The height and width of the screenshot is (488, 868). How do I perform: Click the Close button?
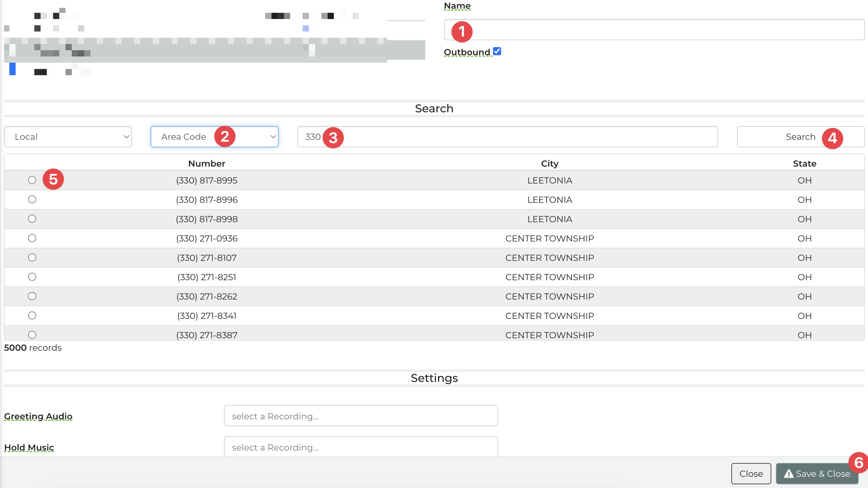pos(751,474)
